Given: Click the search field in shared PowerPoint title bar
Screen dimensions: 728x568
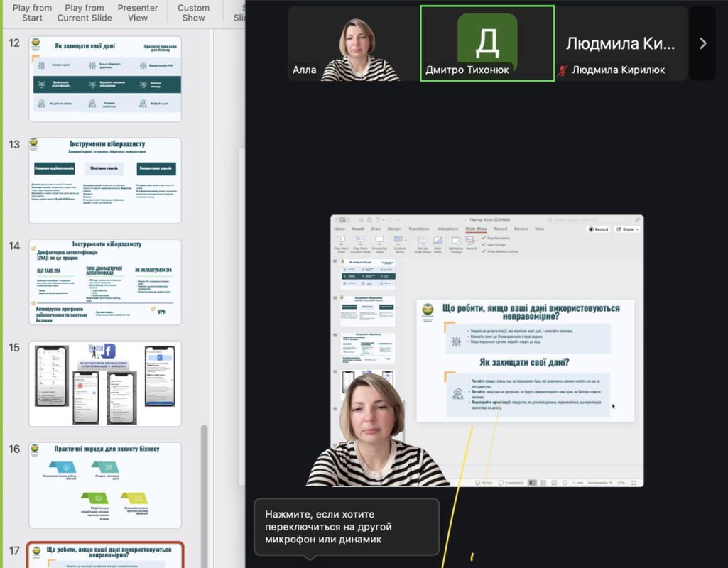Looking at the screenshot, I should [588, 219].
